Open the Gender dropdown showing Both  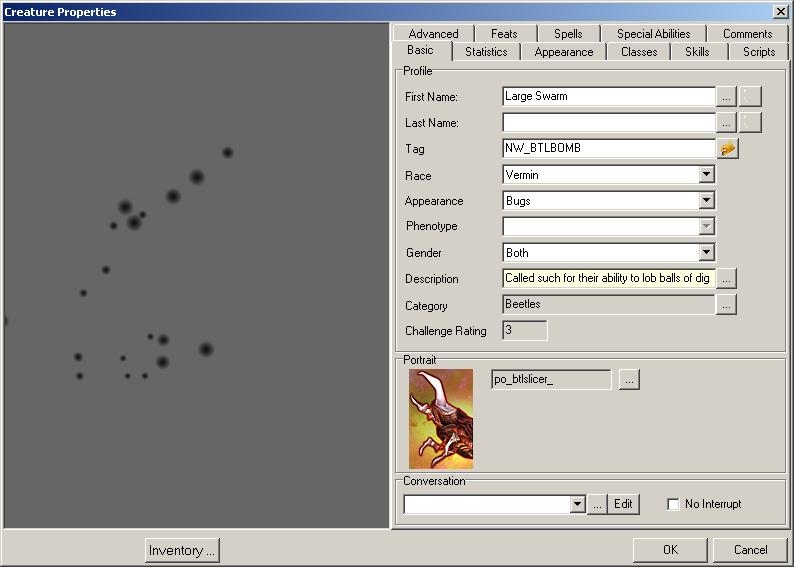tap(706, 253)
